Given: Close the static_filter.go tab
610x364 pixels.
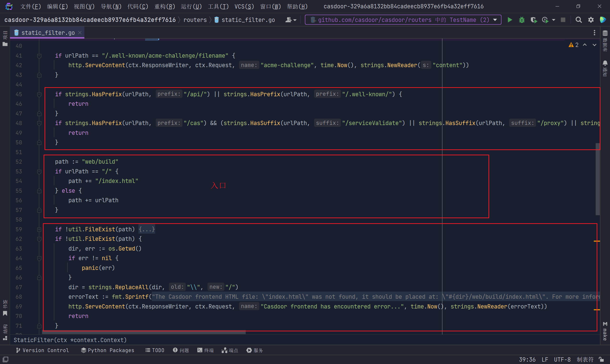Looking at the screenshot, I should [80, 33].
